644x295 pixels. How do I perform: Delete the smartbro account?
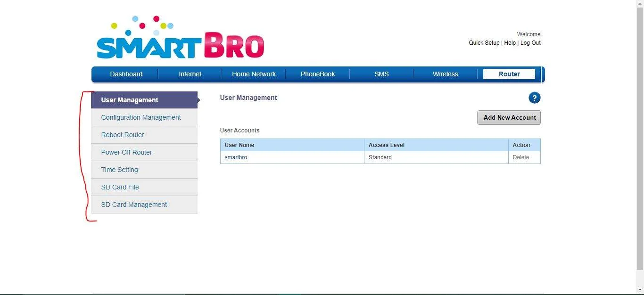pos(521,157)
